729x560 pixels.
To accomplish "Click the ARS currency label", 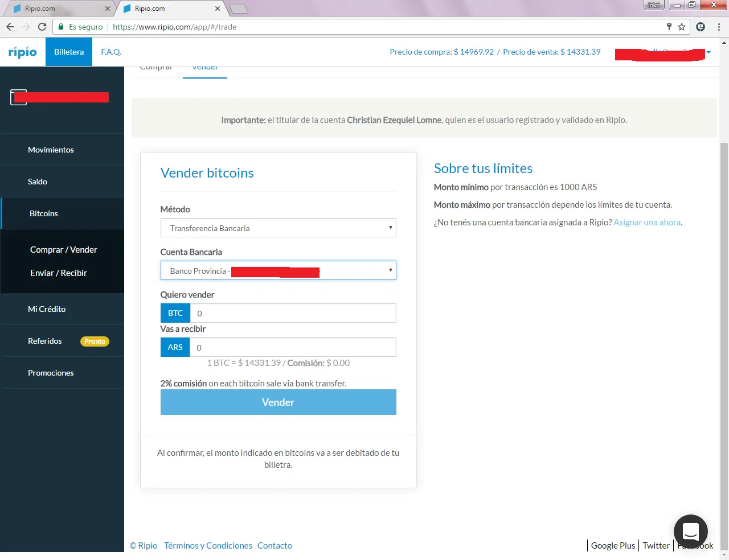I will [x=175, y=347].
